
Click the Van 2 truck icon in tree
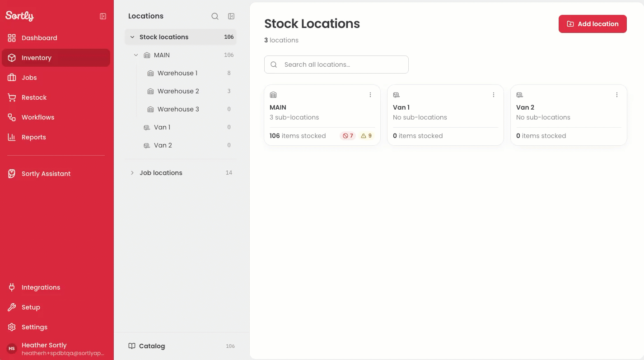tap(147, 146)
